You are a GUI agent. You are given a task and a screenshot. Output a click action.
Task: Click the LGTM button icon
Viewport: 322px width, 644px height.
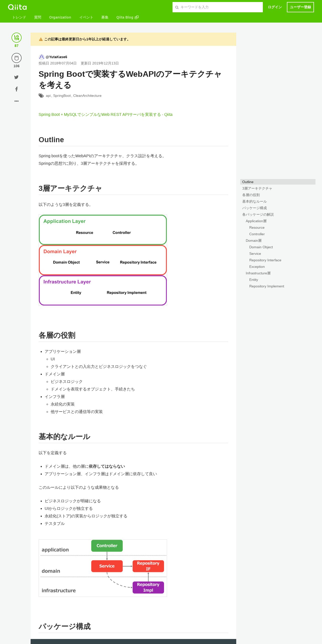click(17, 38)
